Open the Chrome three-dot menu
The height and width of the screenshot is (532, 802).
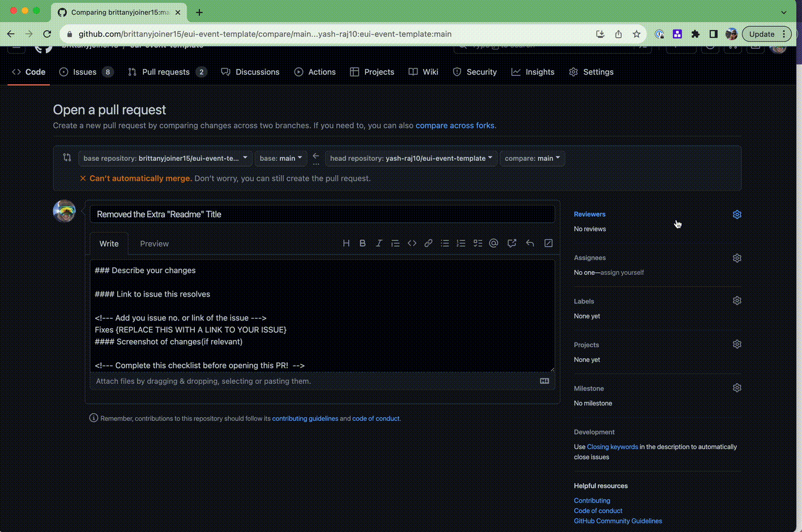[x=784, y=34]
